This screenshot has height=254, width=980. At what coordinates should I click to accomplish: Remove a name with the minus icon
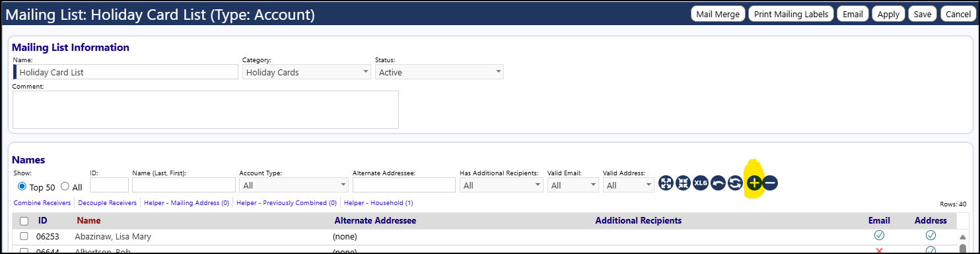click(770, 183)
